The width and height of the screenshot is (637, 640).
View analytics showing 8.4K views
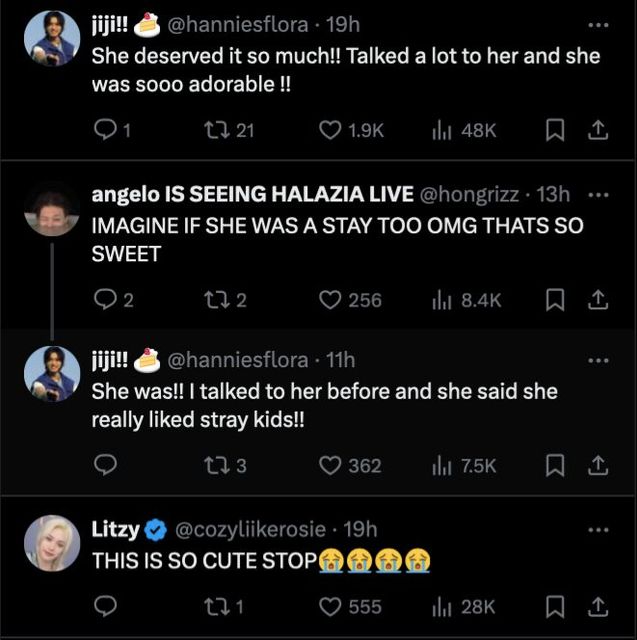click(x=465, y=299)
